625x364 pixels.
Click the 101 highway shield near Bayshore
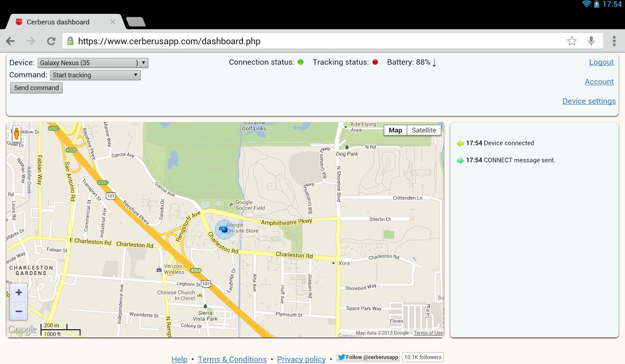(x=112, y=197)
